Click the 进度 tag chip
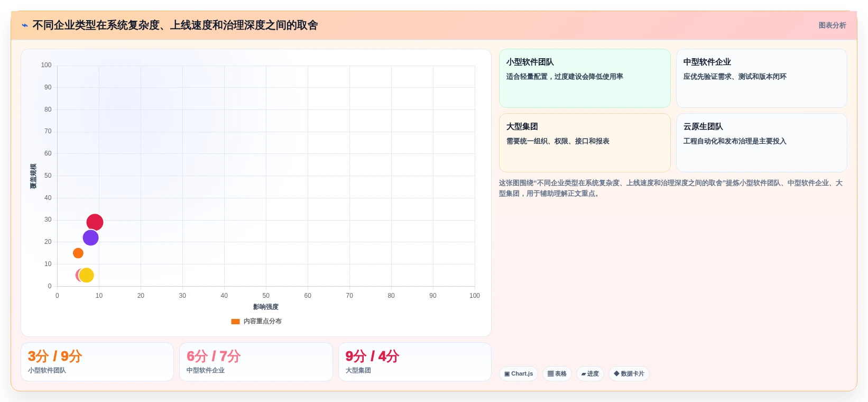 pyautogui.click(x=590, y=374)
